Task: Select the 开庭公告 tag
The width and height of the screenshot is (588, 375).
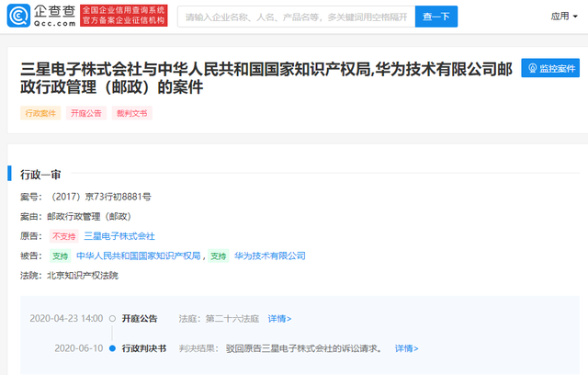Action: tap(86, 113)
